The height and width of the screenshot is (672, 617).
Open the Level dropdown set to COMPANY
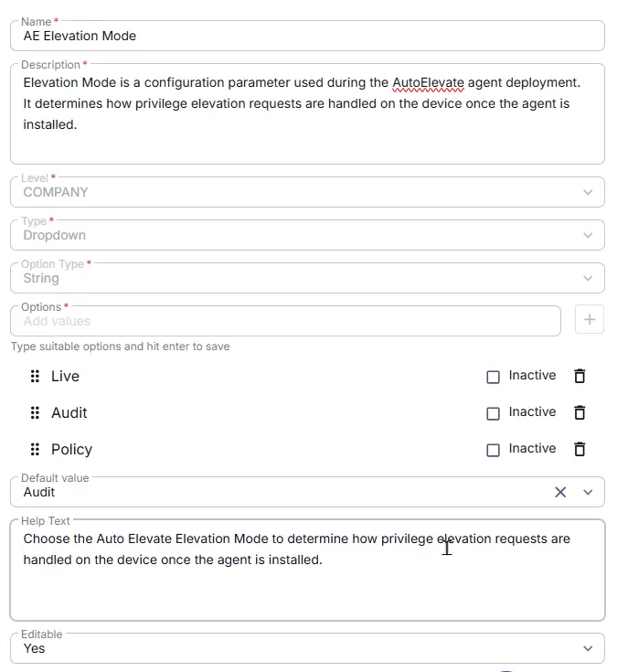[x=307, y=192]
